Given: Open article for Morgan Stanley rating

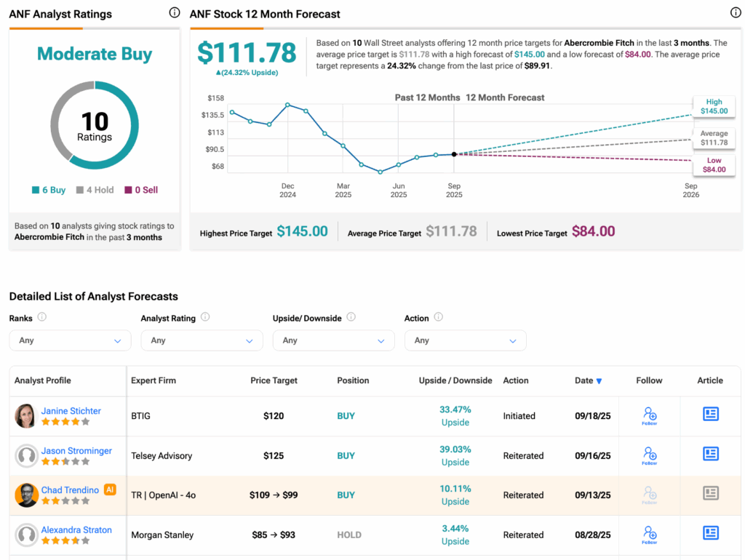Looking at the screenshot, I should (710, 534).
